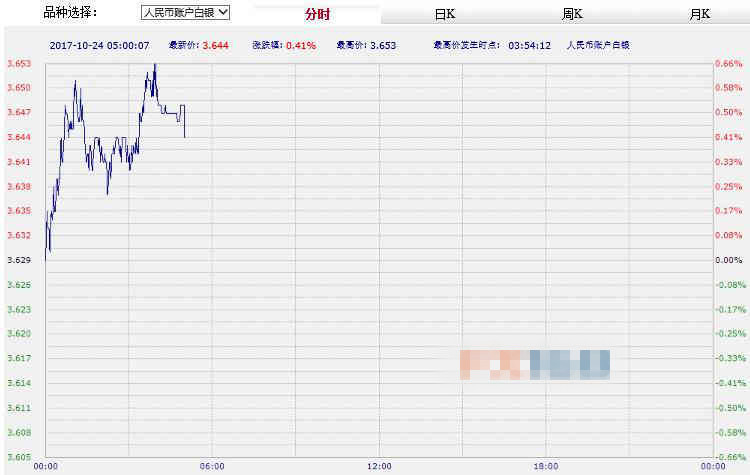The height and width of the screenshot is (475, 750).
Task: Click the 06:00 time axis label
Action: coord(212,466)
